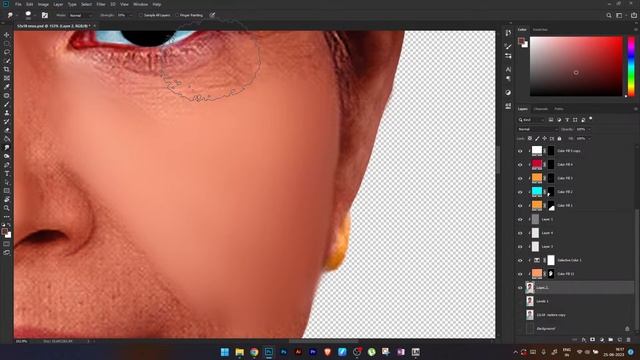This screenshot has height=360, width=640.
Task: Open blend mode dropdown in Layers panel
Action: [537, 129]
